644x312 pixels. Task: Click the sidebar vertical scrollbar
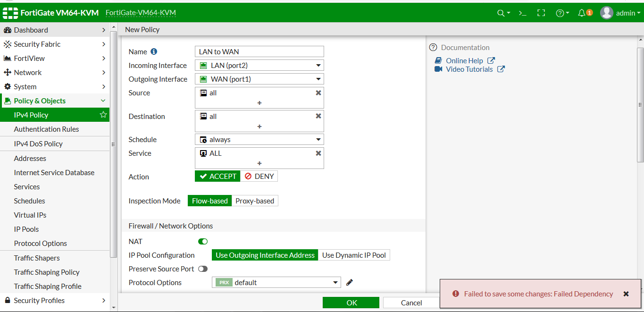tap(113, 143)
